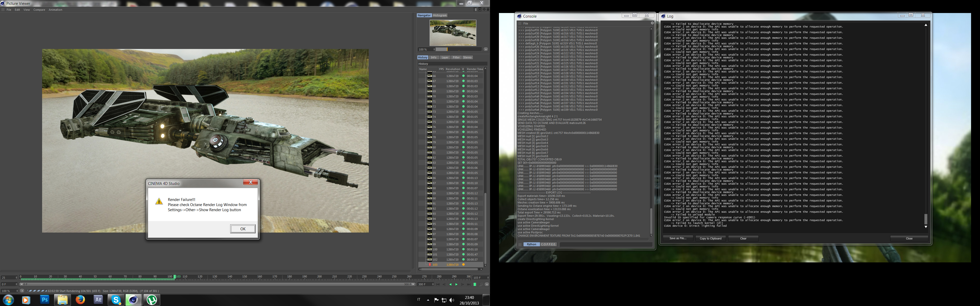980x306 pixels.
Task: Go to the first frame
Action: [438, 284]
